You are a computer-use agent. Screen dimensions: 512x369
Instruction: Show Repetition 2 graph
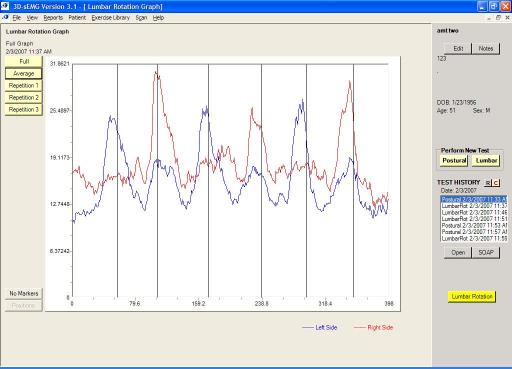pyautogui.click(x=24, y=97)
